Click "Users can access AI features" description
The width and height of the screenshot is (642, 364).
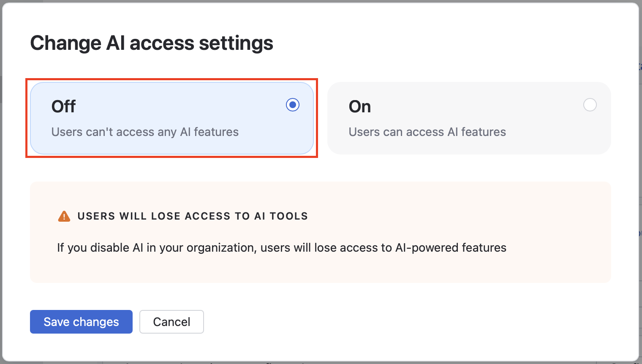point(427,132)
